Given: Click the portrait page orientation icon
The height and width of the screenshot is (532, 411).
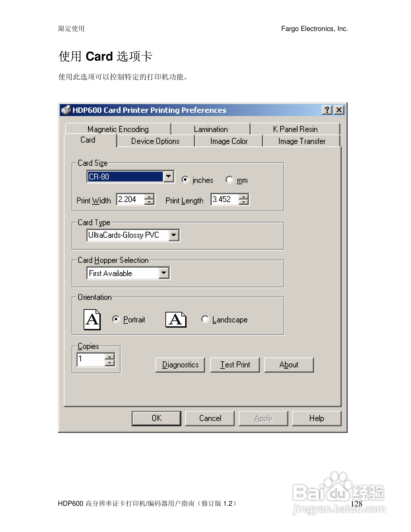Looking at the screenshot, I should pos(92,319).
